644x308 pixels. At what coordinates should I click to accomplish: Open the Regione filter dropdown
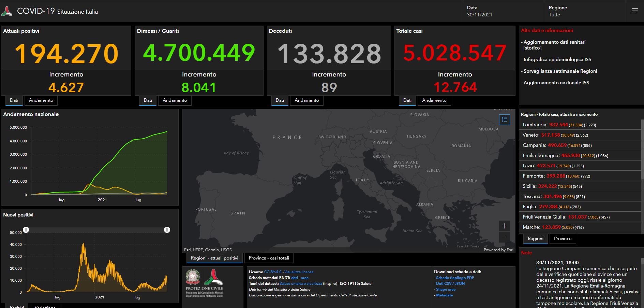coord(584,11)
